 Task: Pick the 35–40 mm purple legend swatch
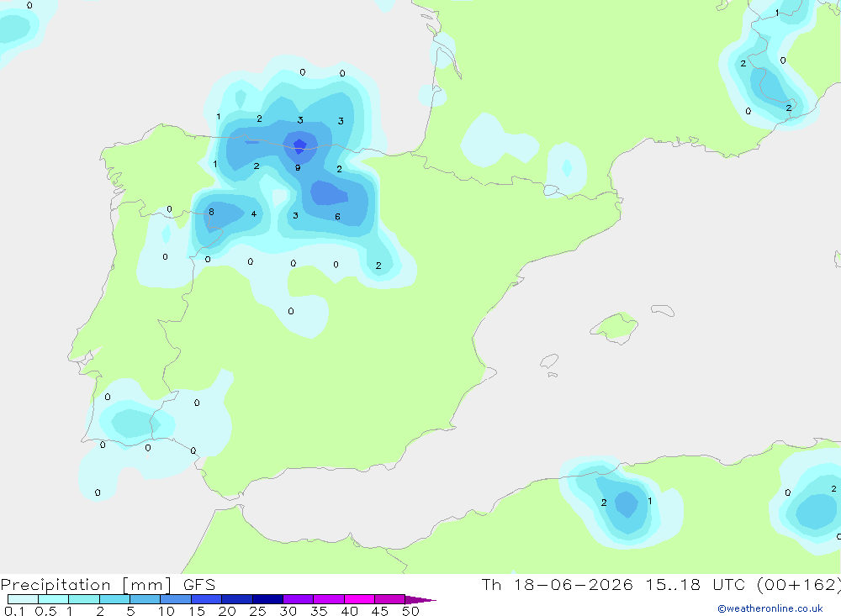point(328,599)
